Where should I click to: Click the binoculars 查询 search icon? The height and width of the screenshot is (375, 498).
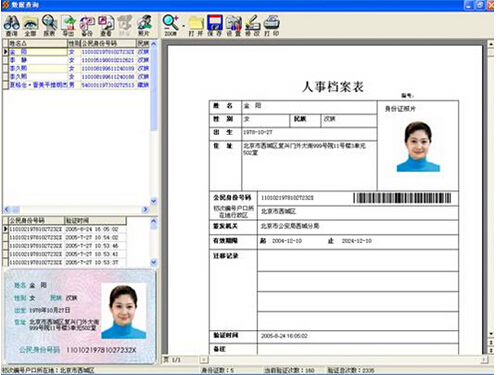[12, 25]
